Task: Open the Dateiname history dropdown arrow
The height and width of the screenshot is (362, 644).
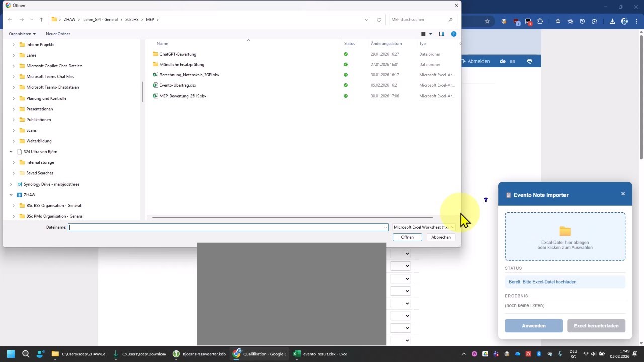Action: [x=385, y=227]
